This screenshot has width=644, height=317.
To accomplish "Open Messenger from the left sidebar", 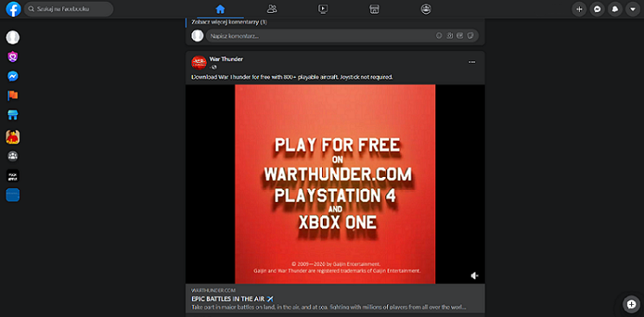I will click(x=13, y=76).
